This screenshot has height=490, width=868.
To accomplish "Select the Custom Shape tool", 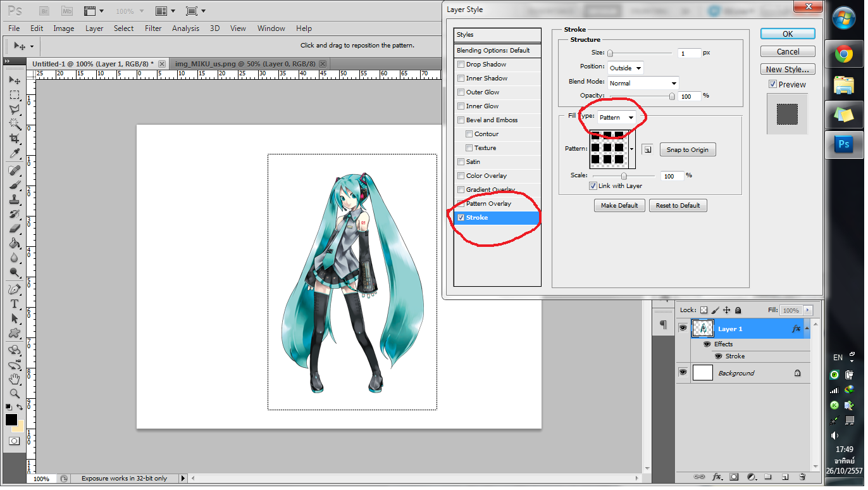I will pos(14,333).
